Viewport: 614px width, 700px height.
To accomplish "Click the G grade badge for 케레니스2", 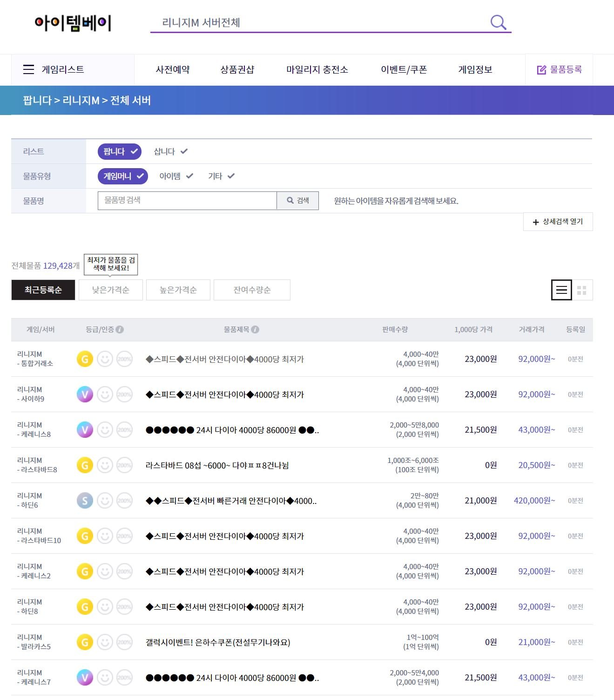I will (x=85, y=571).
